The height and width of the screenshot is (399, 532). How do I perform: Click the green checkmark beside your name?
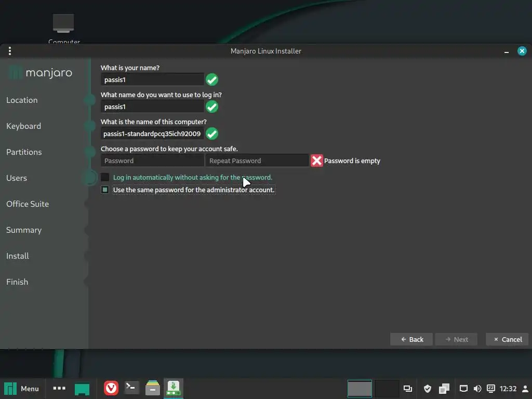click(212, 79)
